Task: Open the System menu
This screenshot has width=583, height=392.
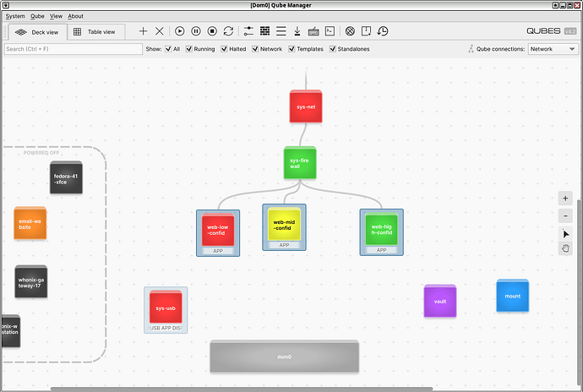Action: (x=15, y=16)
